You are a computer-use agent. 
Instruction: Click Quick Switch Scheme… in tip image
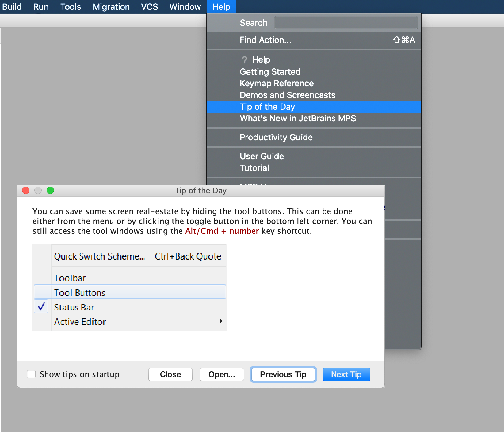click(99, 256)
